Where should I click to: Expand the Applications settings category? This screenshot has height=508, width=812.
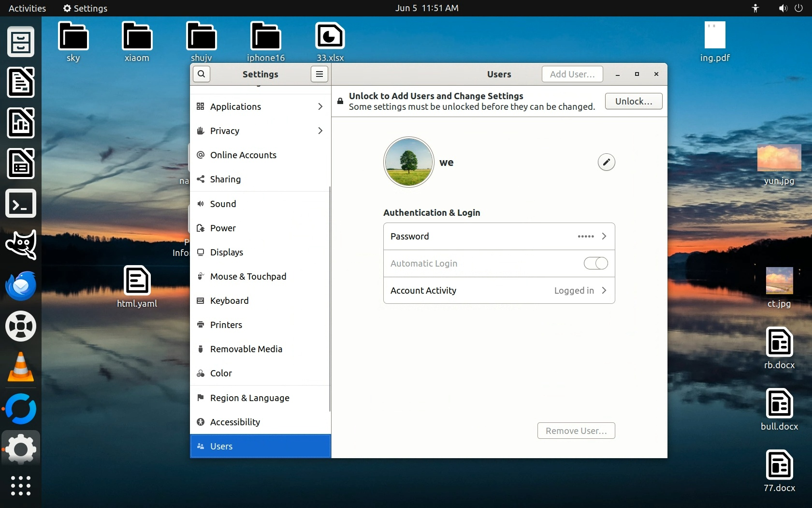tap(260, 106)
